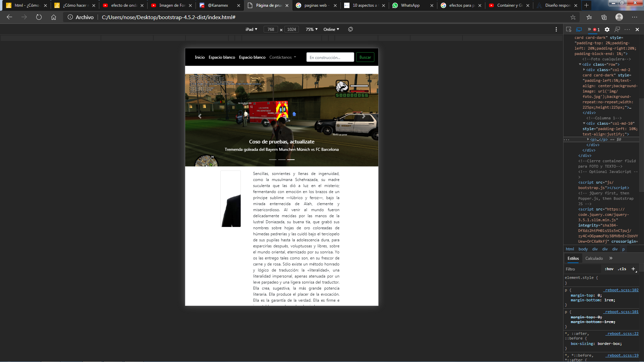Open reboot.scss:22 source link
Viewport: 644px width, 362px height.
[623, 334]
